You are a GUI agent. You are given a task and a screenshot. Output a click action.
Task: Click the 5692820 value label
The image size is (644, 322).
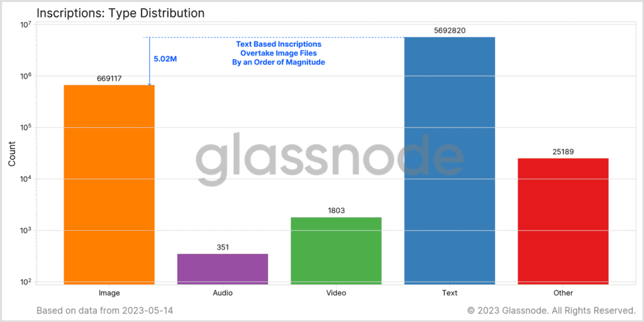point(449,30)
